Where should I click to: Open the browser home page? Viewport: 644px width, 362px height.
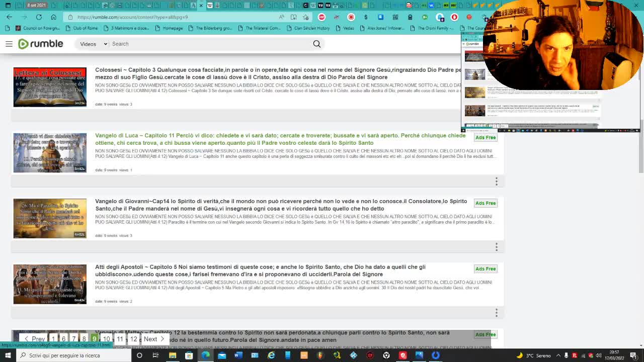[53, 17]
